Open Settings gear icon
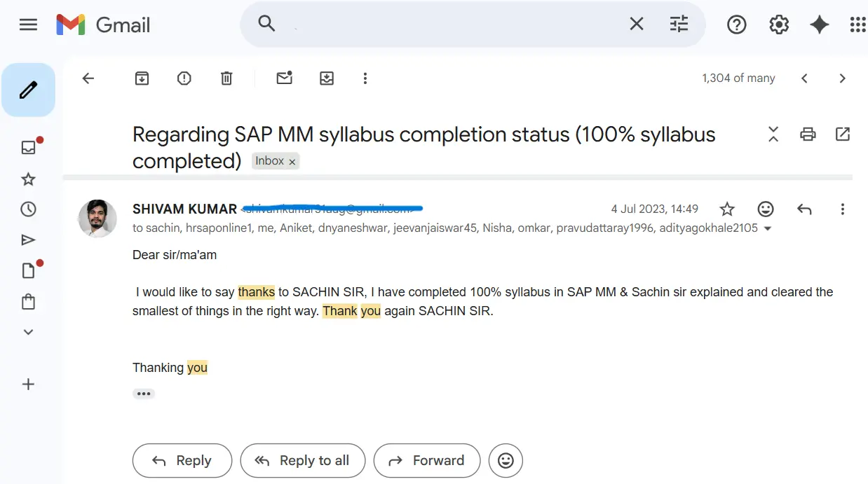The width and height of the screenshot is (868, 484). tap(778, 25)
